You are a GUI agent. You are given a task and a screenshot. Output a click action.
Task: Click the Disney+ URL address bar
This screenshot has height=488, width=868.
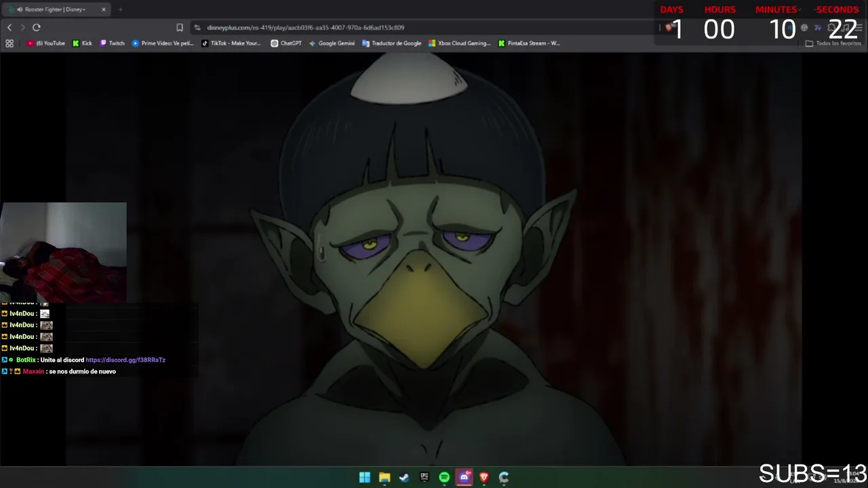(x=305, y=28)
